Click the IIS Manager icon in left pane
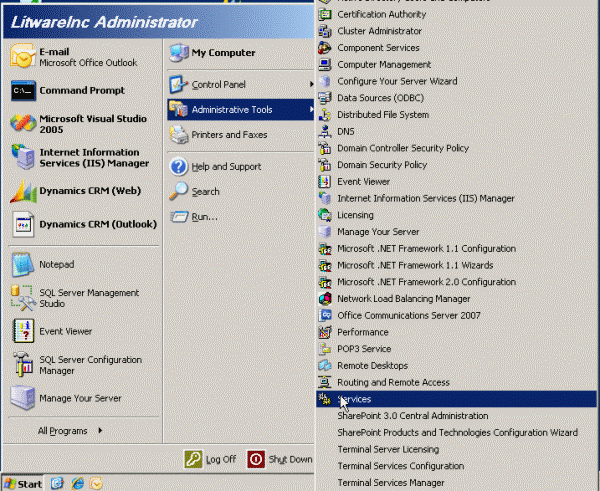 [x=23, y=157]
